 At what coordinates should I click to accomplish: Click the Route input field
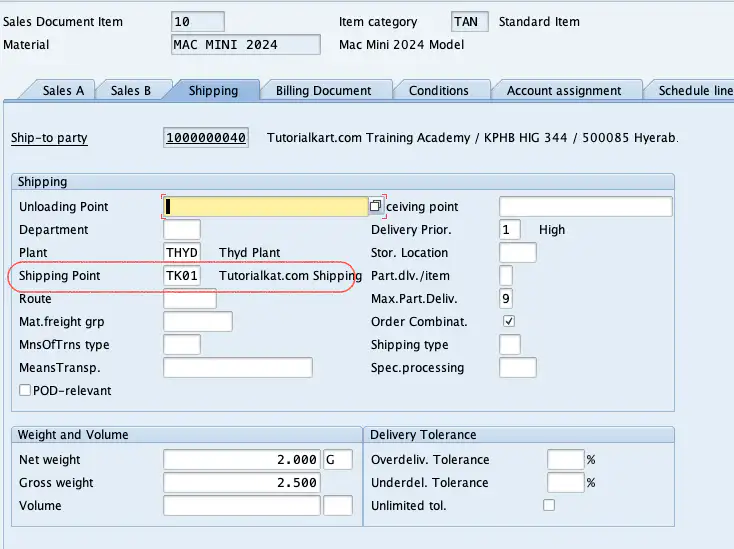coord(190,299)
